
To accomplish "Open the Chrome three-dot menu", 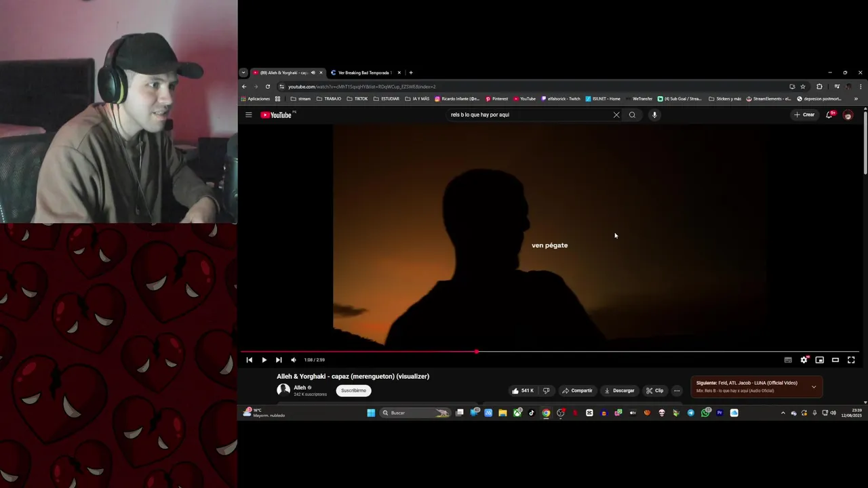I will point(861,87).
